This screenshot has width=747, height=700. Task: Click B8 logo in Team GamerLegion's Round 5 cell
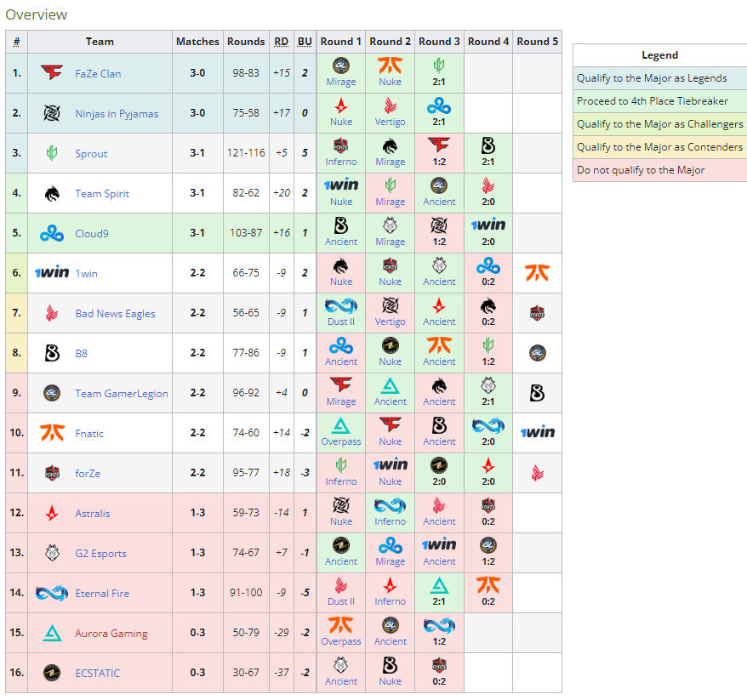pyautogui.click(x=537, y=393)
